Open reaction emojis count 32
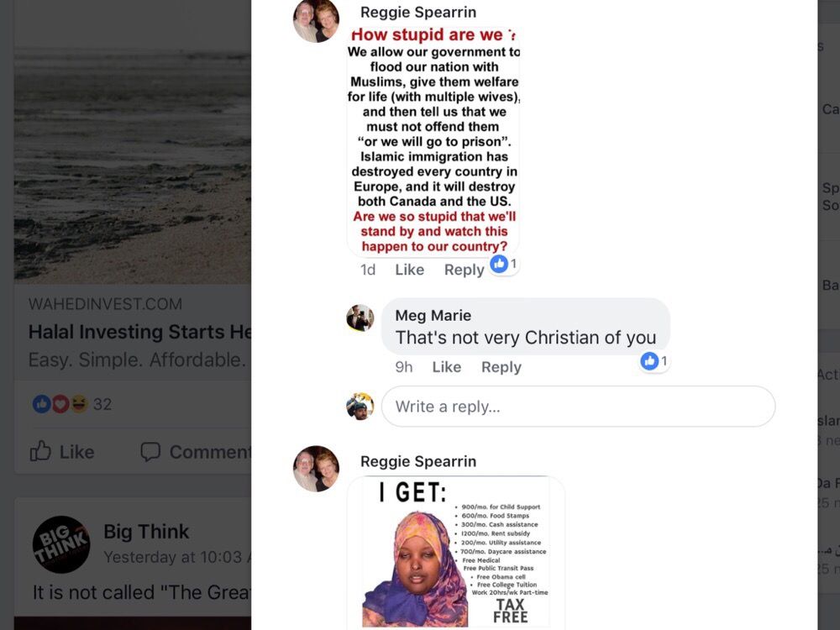 pos(71,403)
